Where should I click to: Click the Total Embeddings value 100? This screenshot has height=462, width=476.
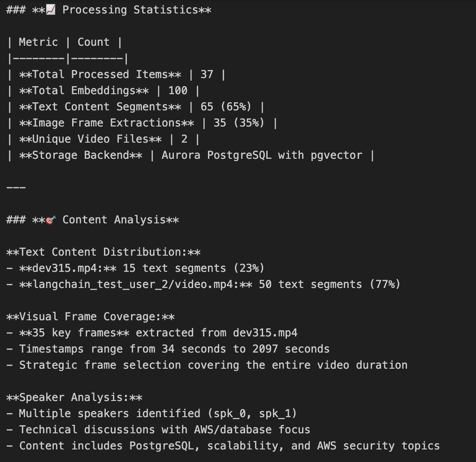[177, 91]
